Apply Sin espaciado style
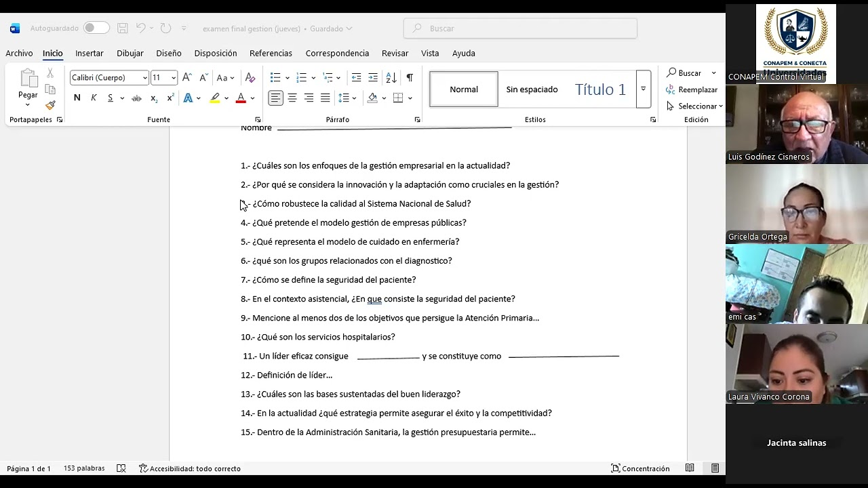This screenshot has height=488, width=868. point(532,89)
